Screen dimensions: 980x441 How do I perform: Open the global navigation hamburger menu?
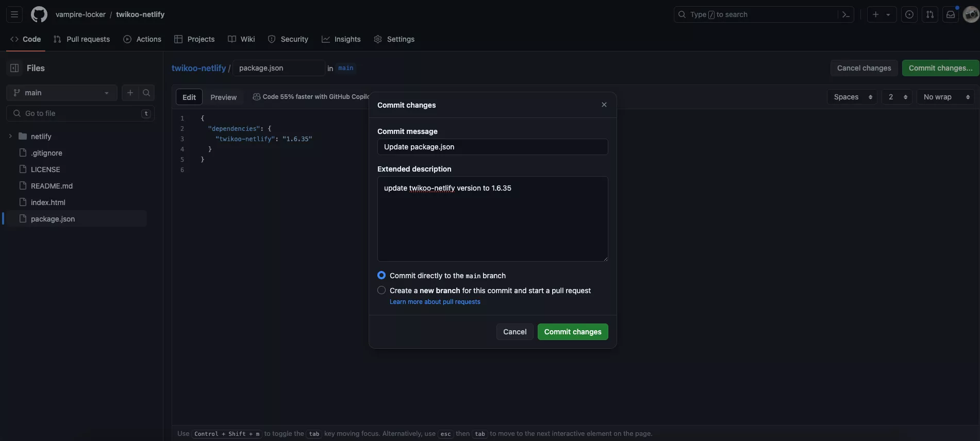click(x=14, y=14)
